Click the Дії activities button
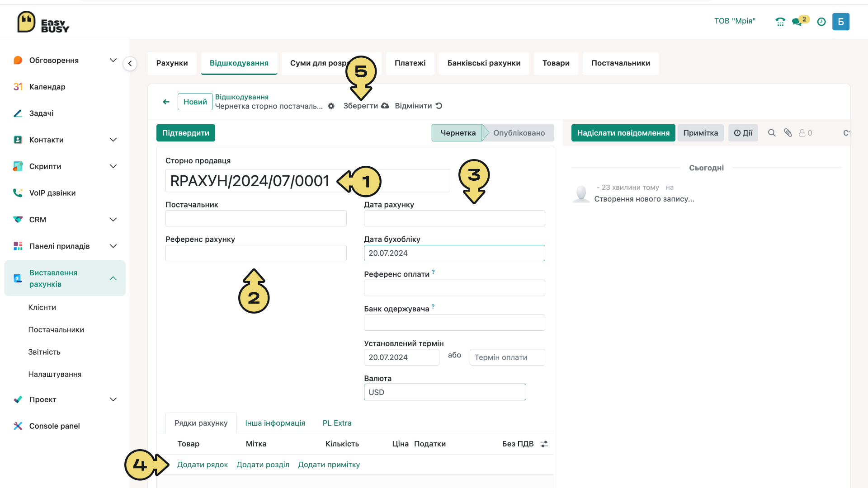This screenshot has height=488, width=868. [x=743, y=133]
